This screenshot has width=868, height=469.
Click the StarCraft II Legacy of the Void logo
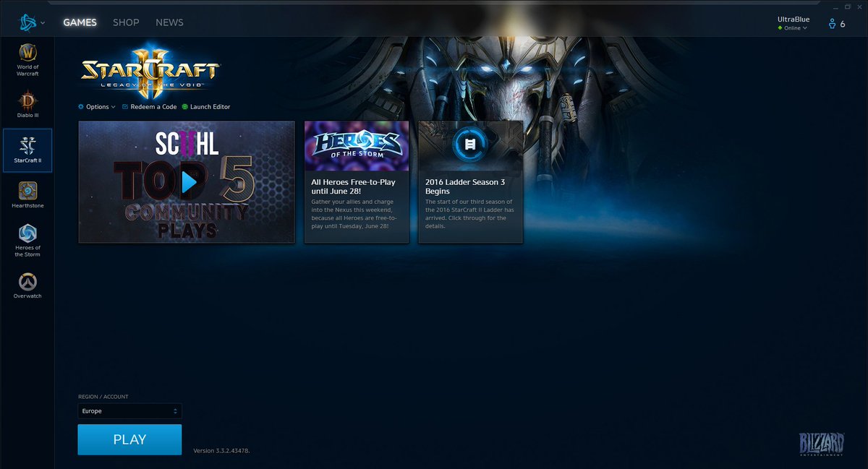[x=150, y=72]
